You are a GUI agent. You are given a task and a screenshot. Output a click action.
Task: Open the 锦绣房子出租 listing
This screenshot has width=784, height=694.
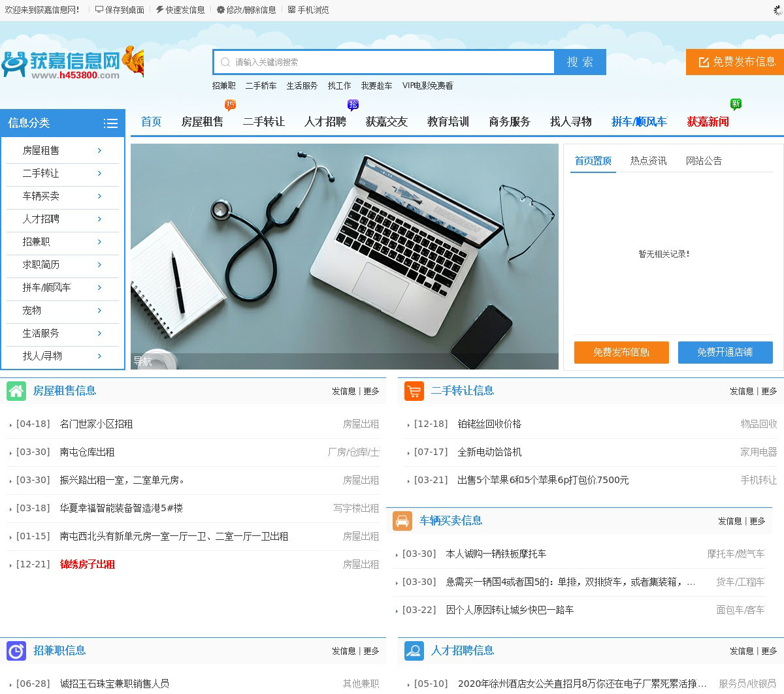pos(88,565)
